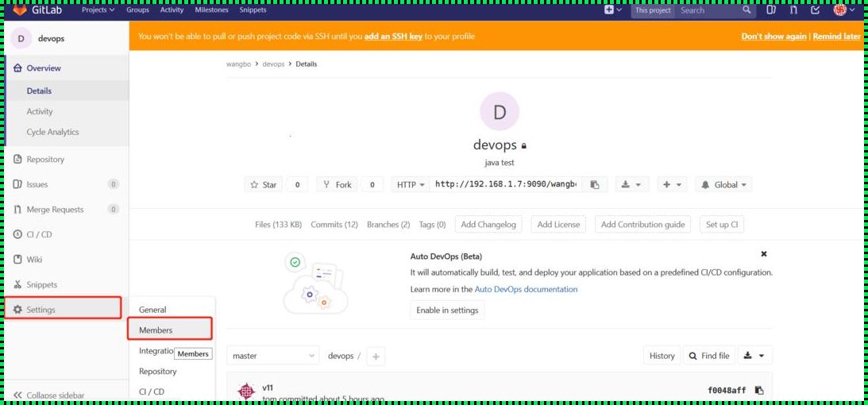Viewport: 868px width, 405px height.
Task: Click the committer avatar beside v11
Action: tap(245, 391)
